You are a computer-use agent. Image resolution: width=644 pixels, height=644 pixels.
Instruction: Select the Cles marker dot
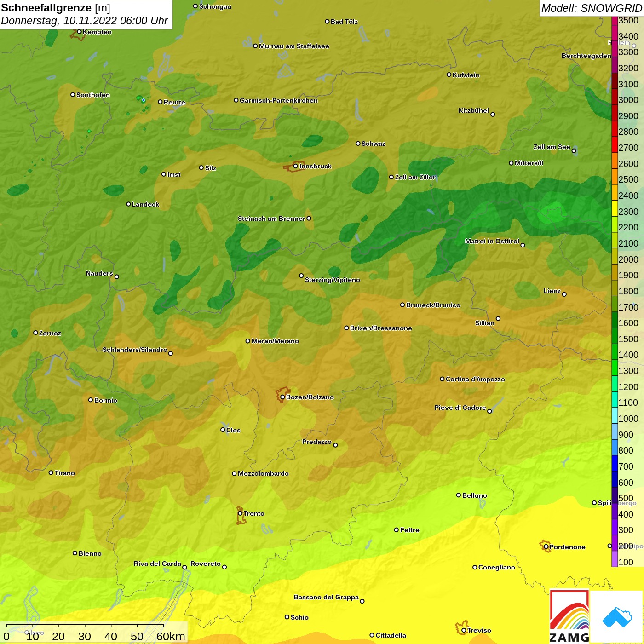(223, 430)
